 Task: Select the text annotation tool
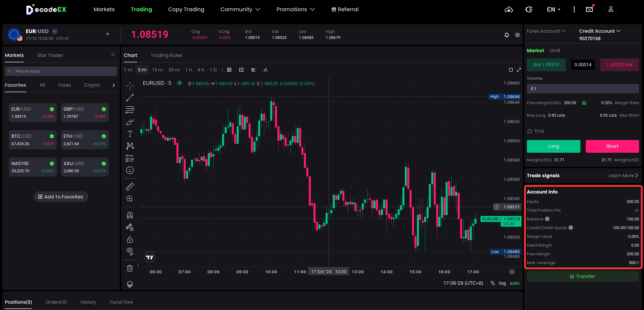[x=130, y=134]
